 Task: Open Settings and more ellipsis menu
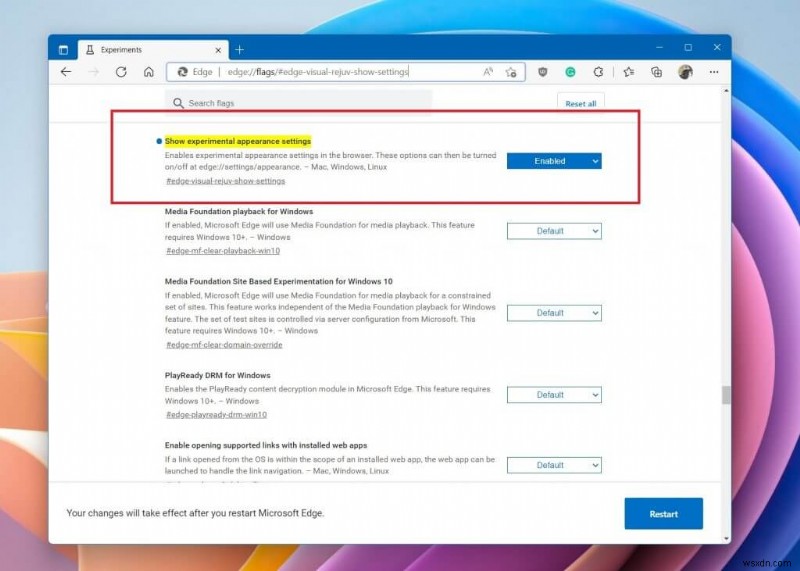tap(714, 72)
